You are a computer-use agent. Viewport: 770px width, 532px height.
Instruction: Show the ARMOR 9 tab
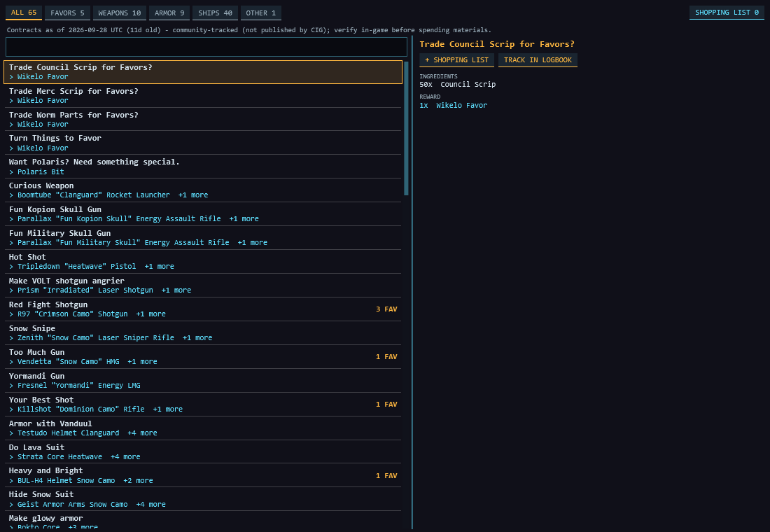coord(169,13)
